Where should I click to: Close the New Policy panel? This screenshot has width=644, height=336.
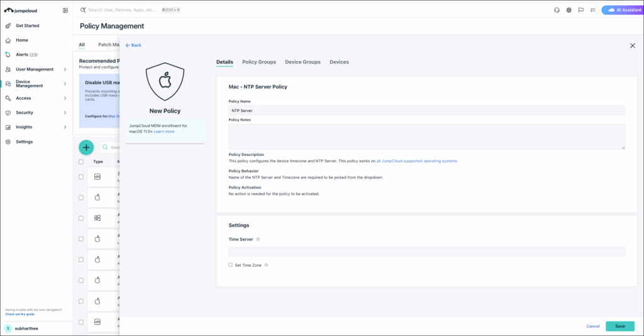click(632, 45)
